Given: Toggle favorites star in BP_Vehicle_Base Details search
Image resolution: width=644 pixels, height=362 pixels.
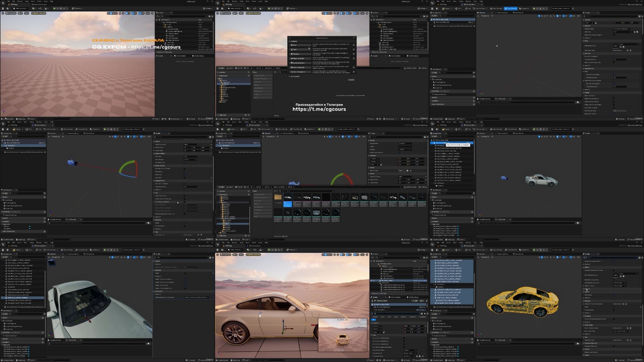Looking at the screenshot, I should point(425,314).
